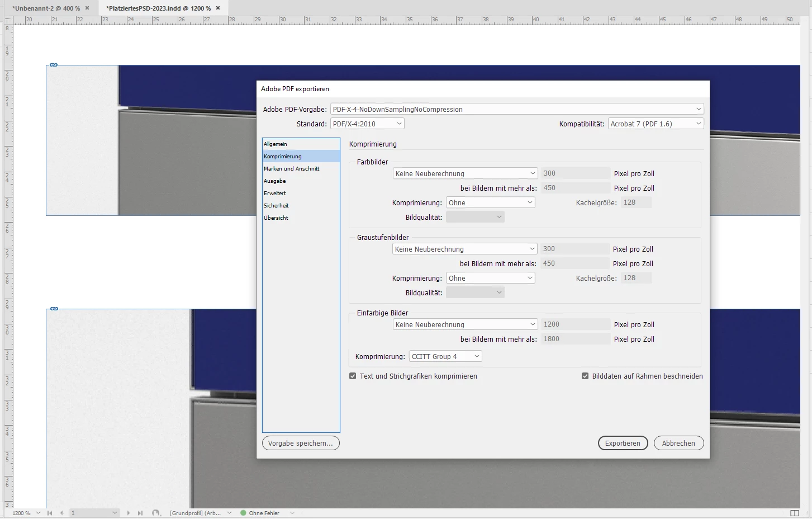
Task: Click the 'Einfarbige Bilder' section heading
Action: pos(382,313)
